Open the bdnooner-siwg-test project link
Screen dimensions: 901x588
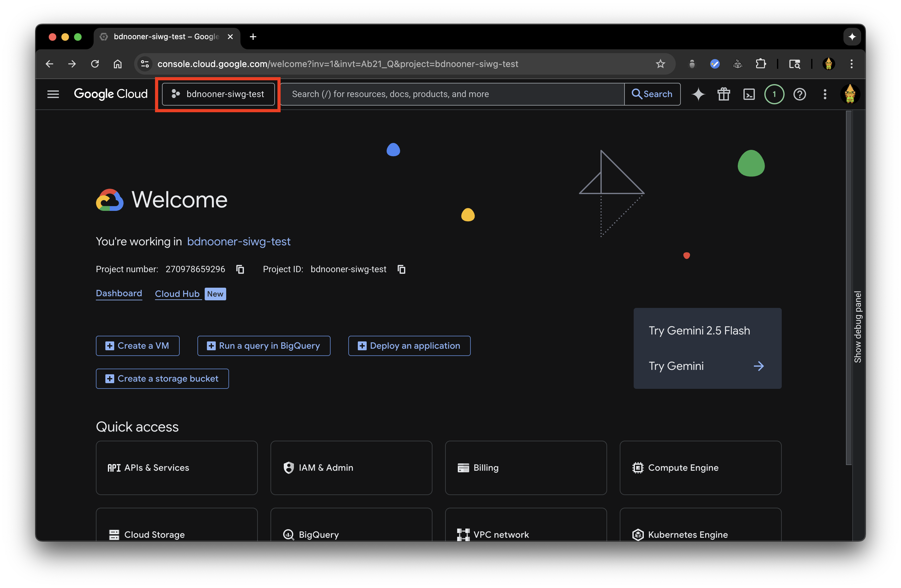[239, 242]
